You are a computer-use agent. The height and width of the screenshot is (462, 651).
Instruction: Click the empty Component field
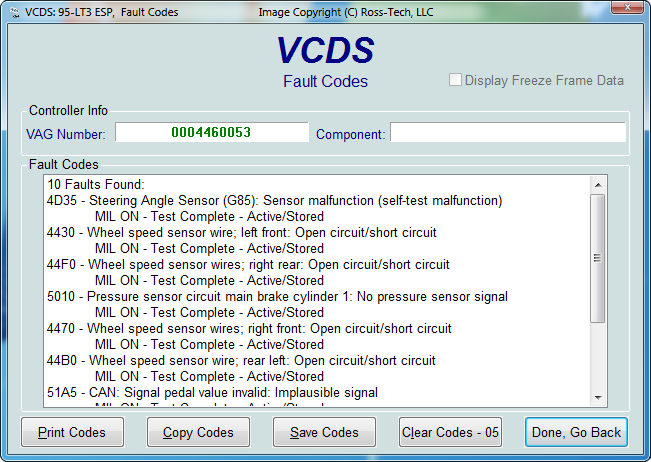pyautogui.click(x=508, y=132)
